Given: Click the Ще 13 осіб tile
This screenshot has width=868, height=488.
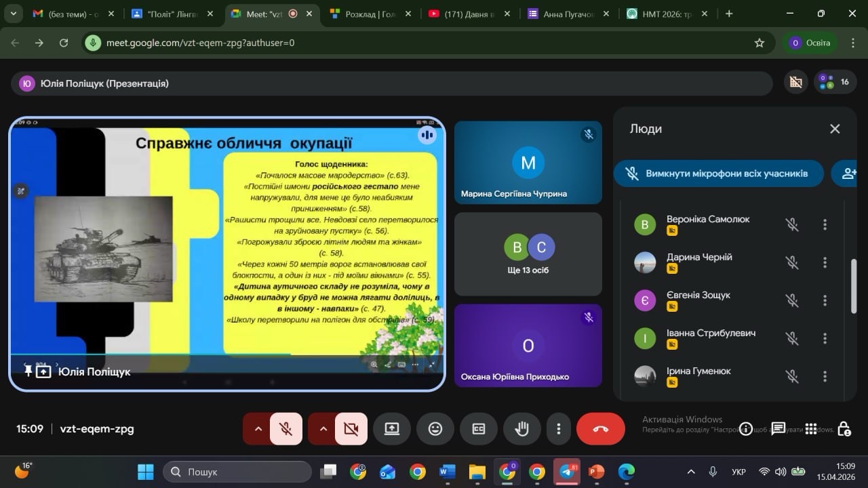Looking at the screenshot, I should point(528,254).
